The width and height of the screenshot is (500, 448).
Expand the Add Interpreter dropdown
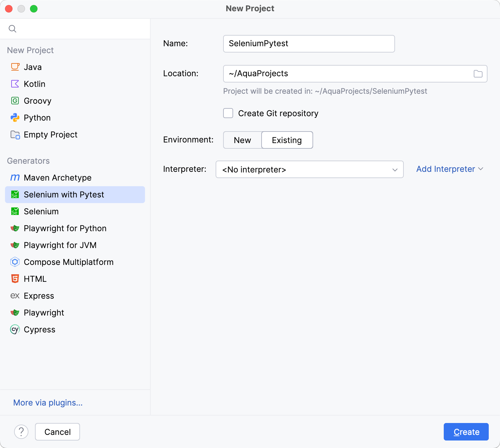click(450, 169)
